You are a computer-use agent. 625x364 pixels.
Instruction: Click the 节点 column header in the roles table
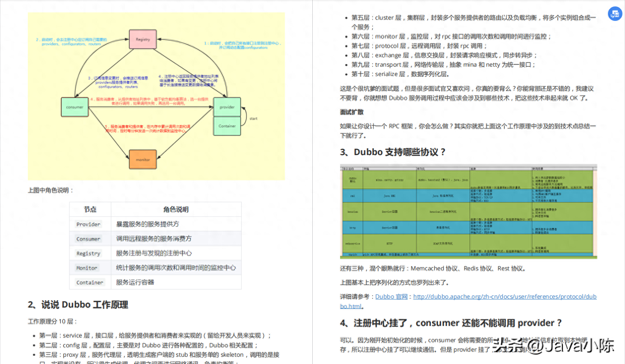(90, 209)
